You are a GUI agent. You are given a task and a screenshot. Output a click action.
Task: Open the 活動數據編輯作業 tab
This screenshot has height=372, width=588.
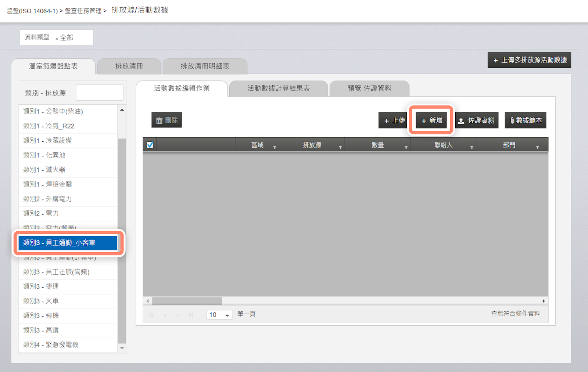[x=182, y=88]
